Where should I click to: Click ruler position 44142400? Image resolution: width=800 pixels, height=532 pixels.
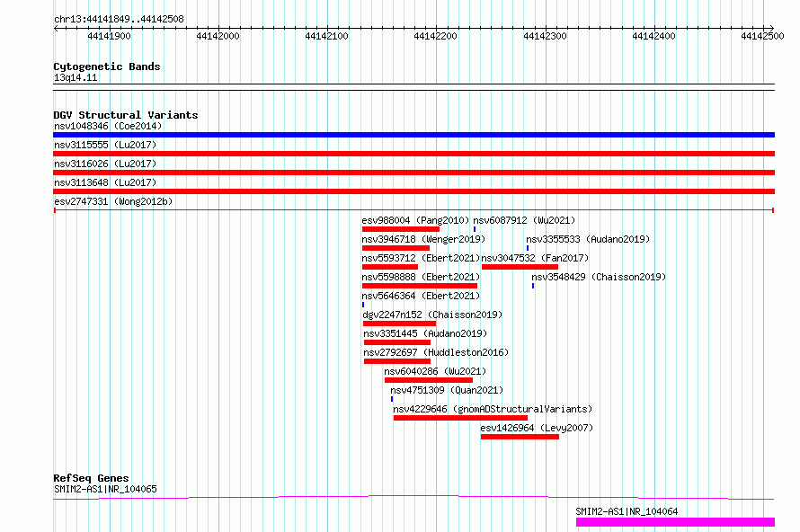[653, 36]
